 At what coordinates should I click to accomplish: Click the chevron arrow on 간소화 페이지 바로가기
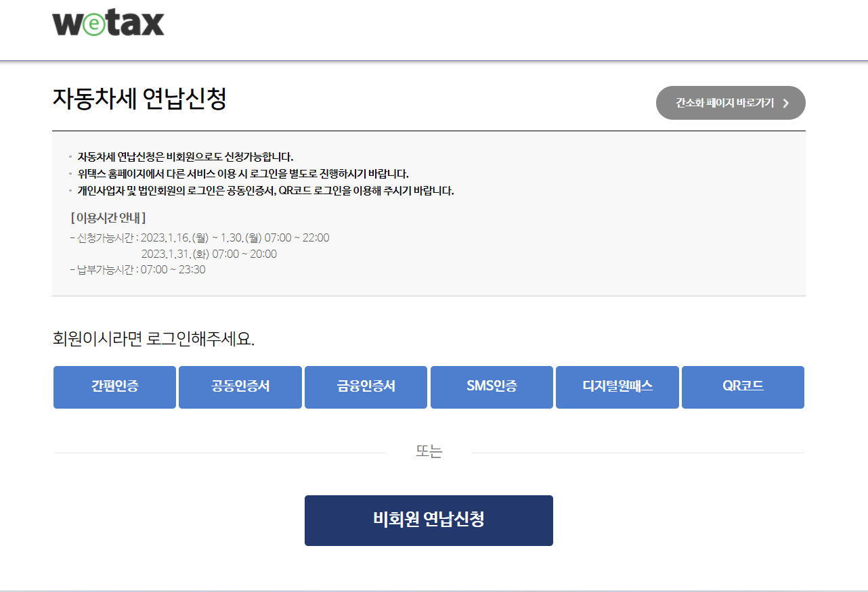click(x=785, y=103)
